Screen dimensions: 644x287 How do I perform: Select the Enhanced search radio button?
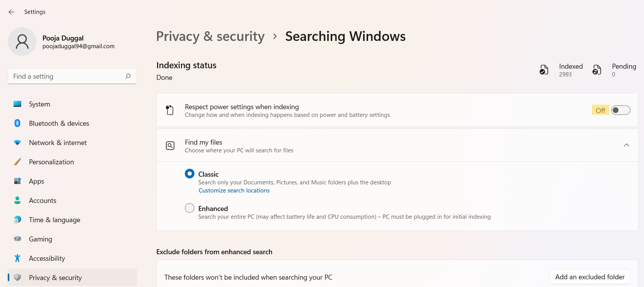pos(189,208)
